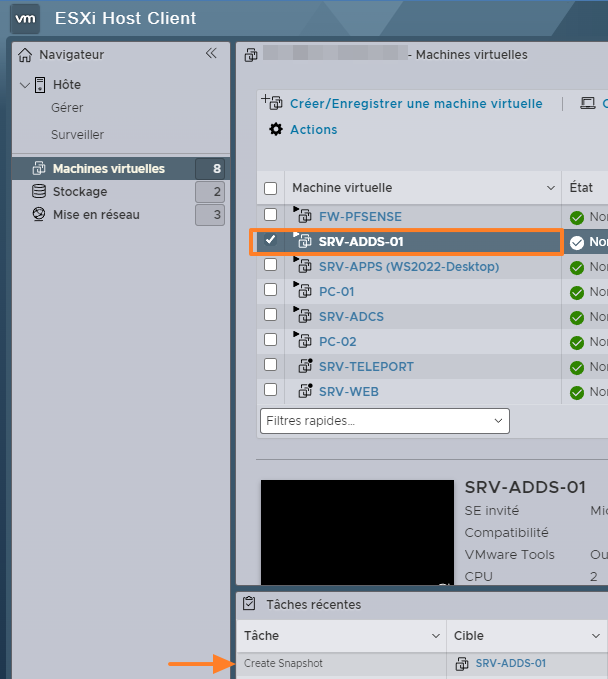
Task: Click the SRV-TELEPORT VM icon
Action: click(x=305, y=366)
